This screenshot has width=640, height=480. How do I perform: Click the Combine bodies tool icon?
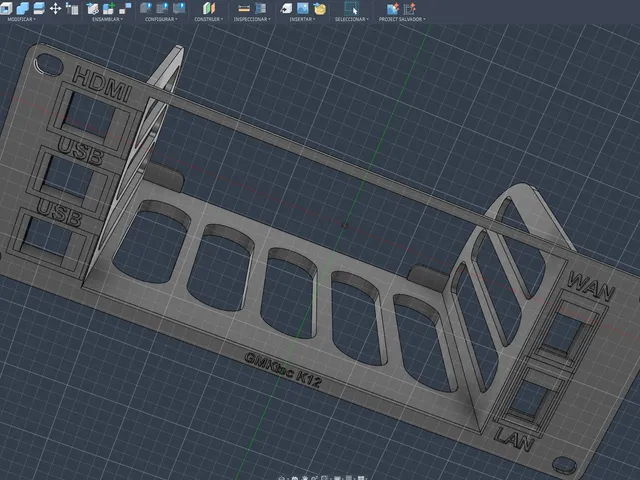(x=23, y=8)
